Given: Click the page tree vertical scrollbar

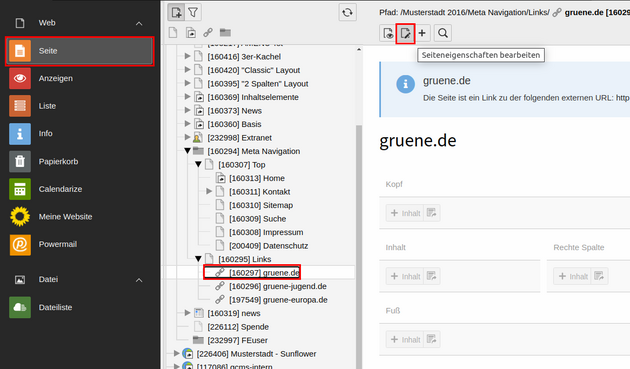Looking at the screenshot, I should [x=359, y=241].
